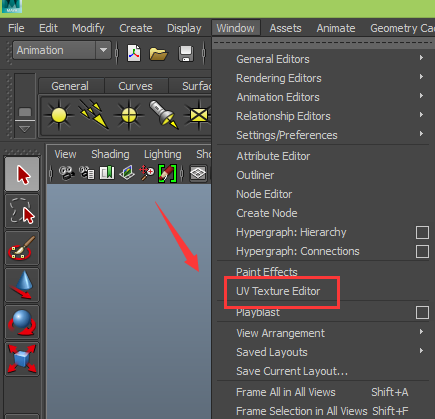
Task: Click the bookmarks panel icon
Action: 107,173
